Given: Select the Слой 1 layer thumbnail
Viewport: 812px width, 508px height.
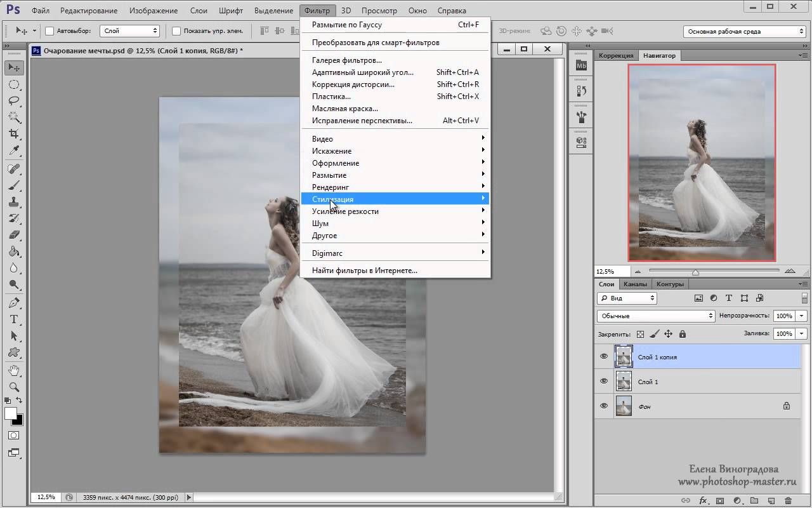Looking at the screenshot, I should (624, 382).
